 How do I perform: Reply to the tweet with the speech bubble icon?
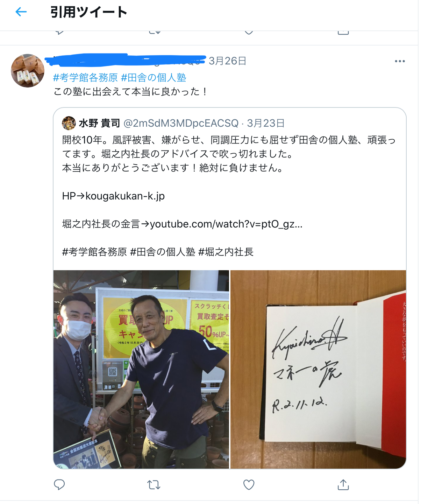(x=59, y=485)
